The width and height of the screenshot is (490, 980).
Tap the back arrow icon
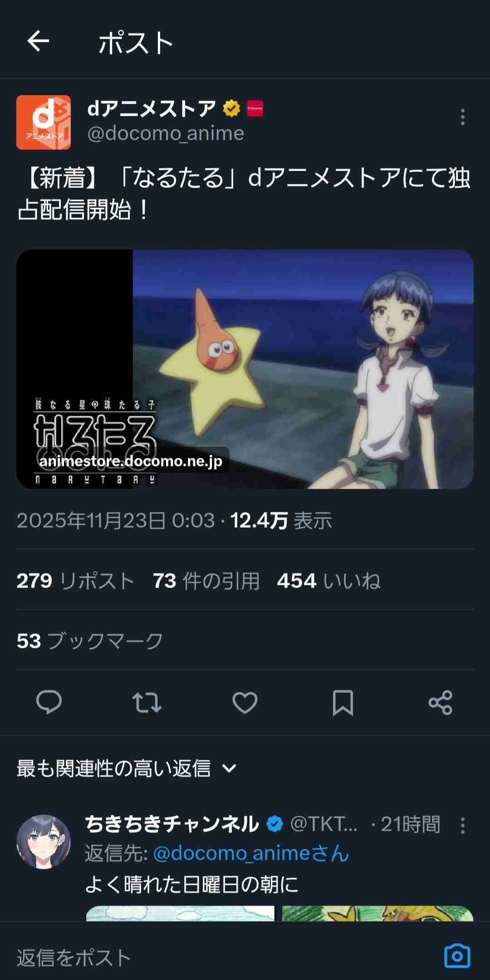coord(38,42)
